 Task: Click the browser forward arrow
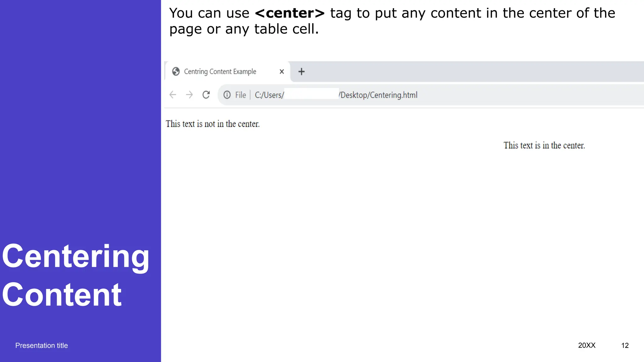pos(189,95)
